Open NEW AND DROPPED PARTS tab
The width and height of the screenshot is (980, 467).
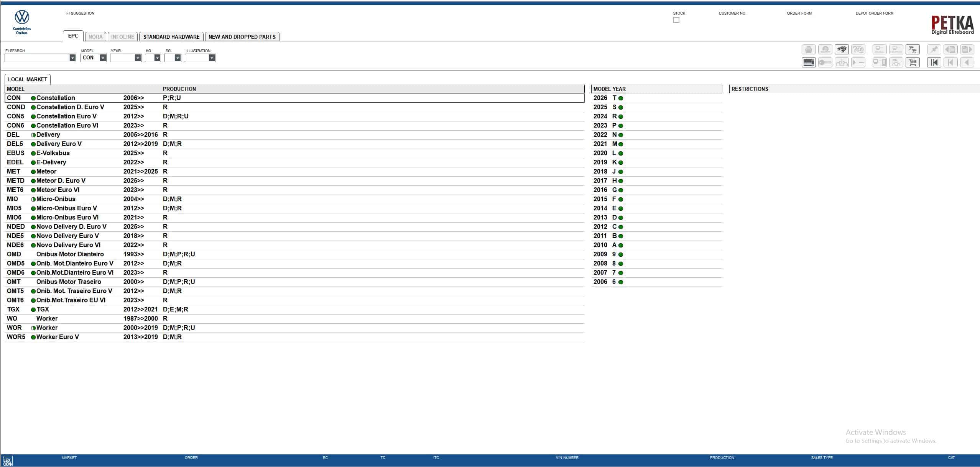coord(242,37)
